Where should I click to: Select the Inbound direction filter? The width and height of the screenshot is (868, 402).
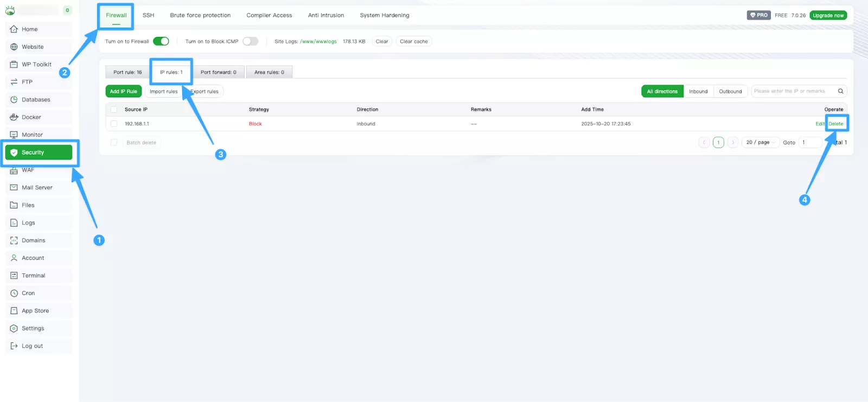click(698, 91)
